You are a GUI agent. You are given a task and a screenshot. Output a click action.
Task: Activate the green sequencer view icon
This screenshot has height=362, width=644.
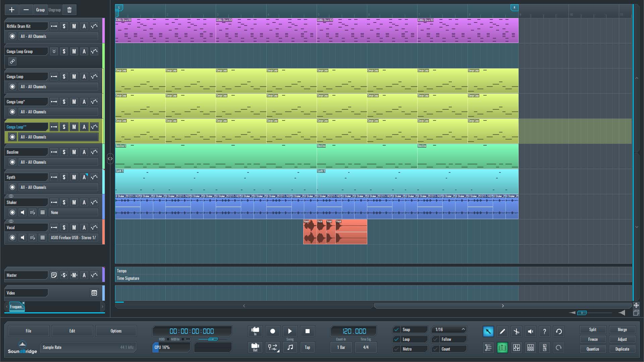(x=502, y=348)
